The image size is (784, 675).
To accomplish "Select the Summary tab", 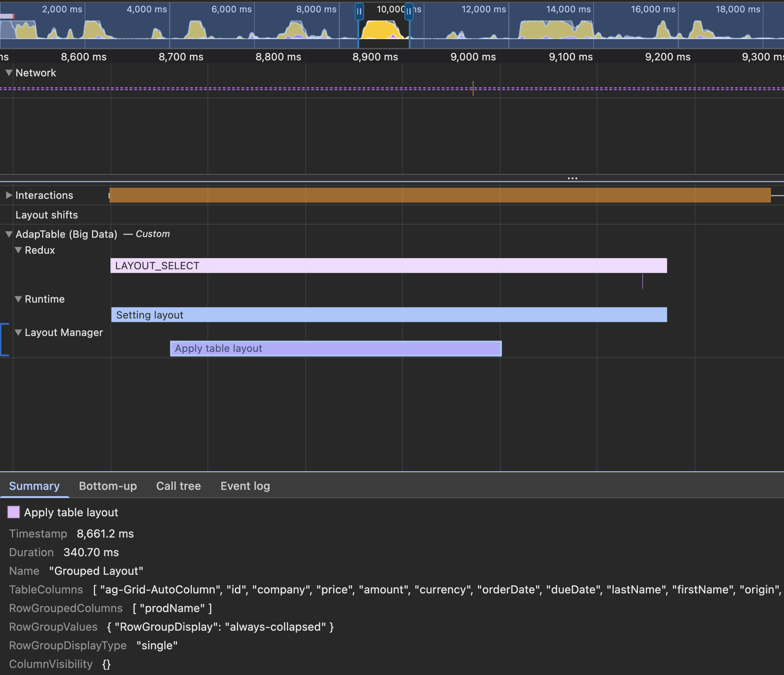I will click(34, 486).
